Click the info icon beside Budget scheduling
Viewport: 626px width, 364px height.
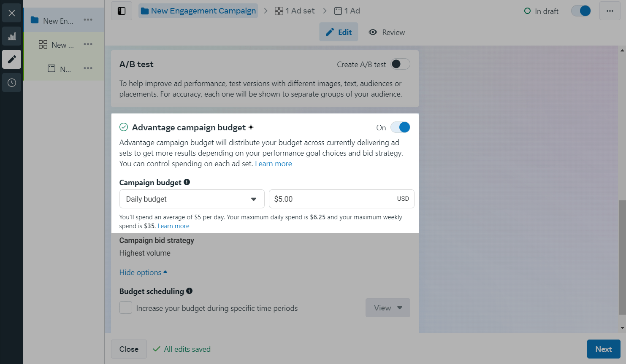(190, 291)
